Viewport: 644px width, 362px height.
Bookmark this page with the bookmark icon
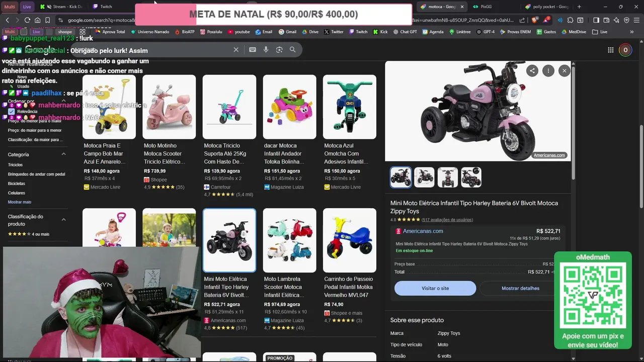click(47, 20)
